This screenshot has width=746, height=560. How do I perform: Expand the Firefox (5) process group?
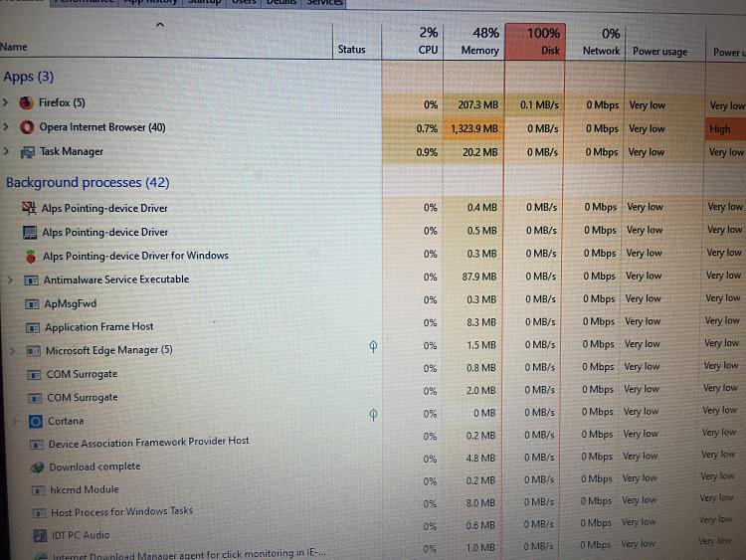pyautogui.click(x=5, y=102)
